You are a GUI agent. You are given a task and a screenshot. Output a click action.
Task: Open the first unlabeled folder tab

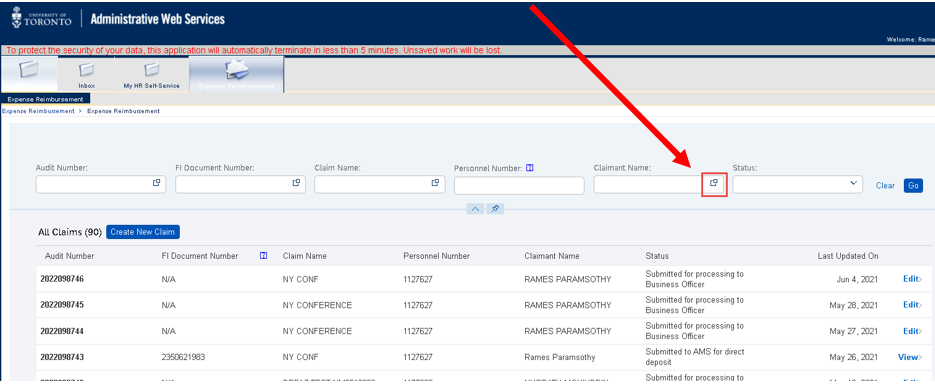[29, 74]
